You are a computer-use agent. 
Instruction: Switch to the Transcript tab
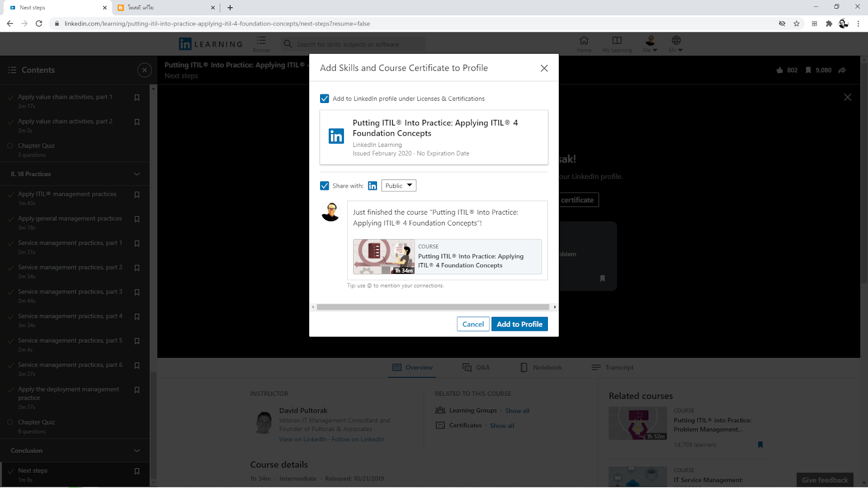click(612, 368)
